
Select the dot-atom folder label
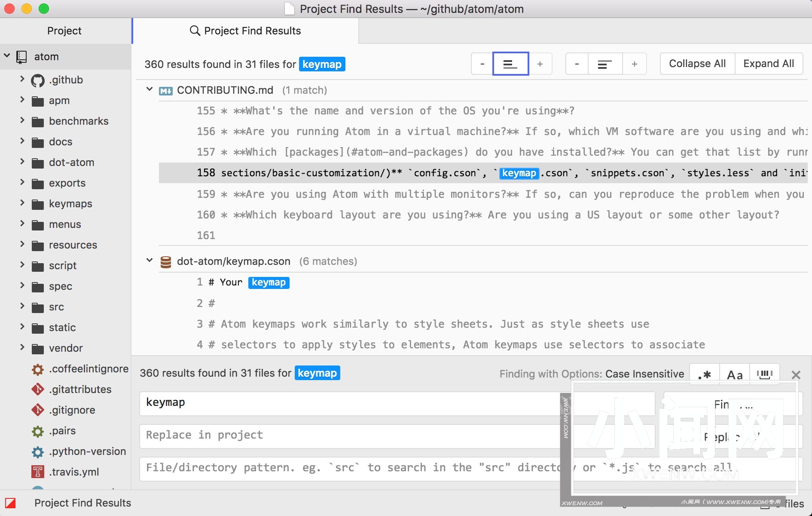tap(71, 162)
